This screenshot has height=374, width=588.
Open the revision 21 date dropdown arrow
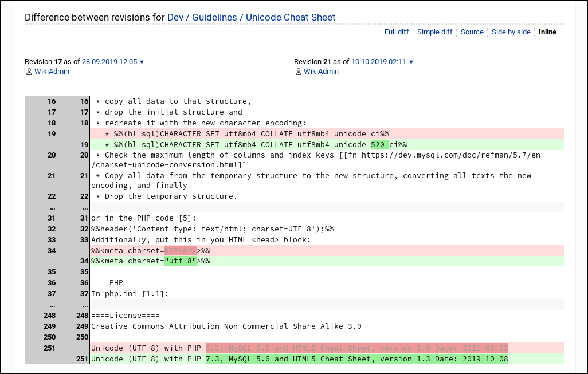click(x=411, y=61)
